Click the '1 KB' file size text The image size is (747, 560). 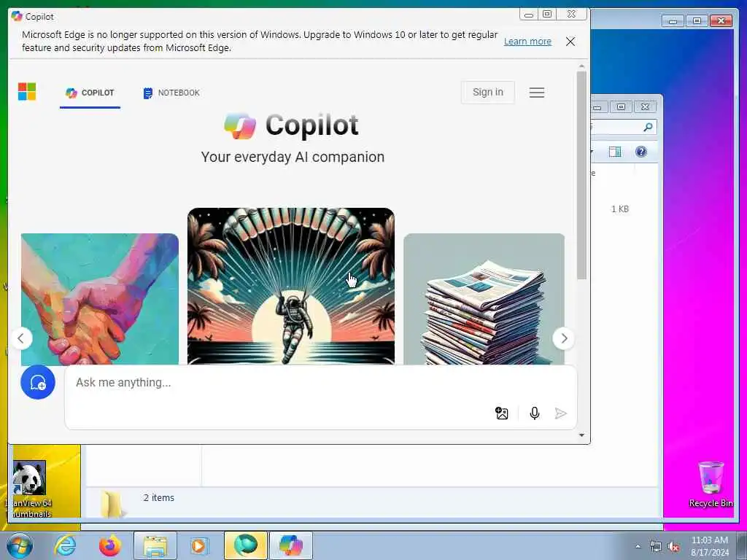click(x=620, y=209)
